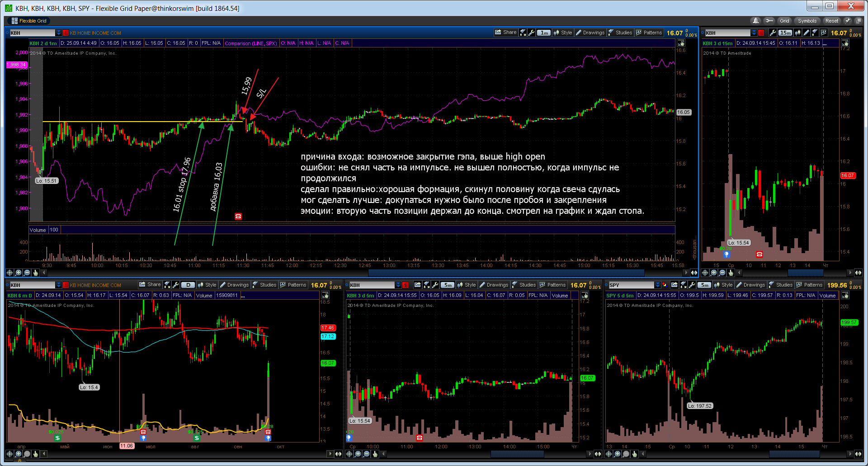Screen dimensions: 868x466
Task: Click the Symbols button in top bar
Action: [807, 21]
